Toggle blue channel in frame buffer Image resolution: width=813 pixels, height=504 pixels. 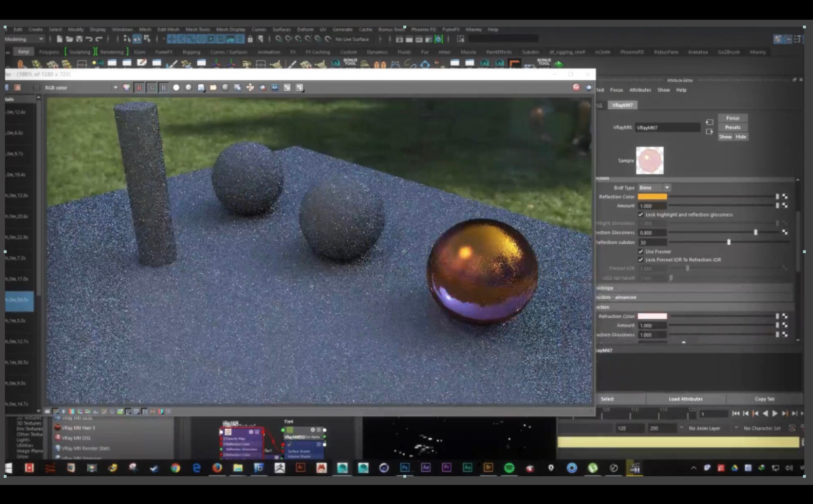point(164,88)
